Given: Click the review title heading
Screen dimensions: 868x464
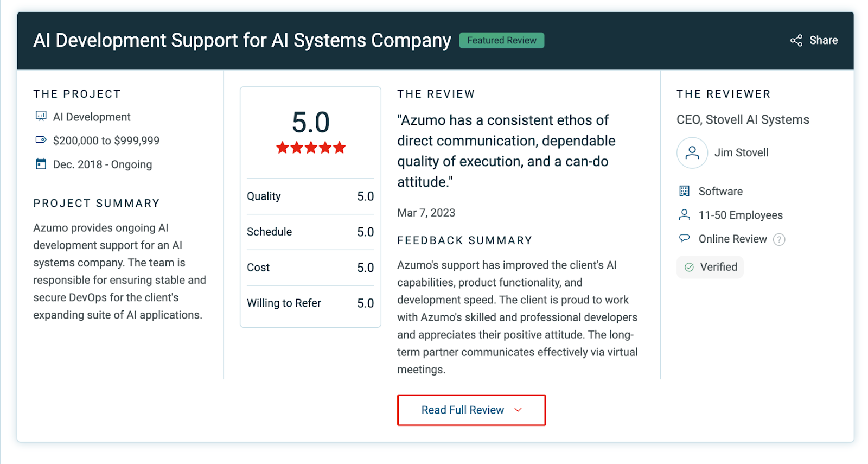Looking at the screenshot, I should [242, 40].
